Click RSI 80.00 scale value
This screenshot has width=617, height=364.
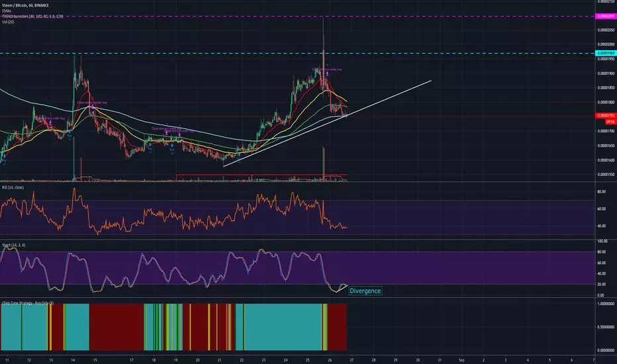pyautogui.click(x=602, y=192)
